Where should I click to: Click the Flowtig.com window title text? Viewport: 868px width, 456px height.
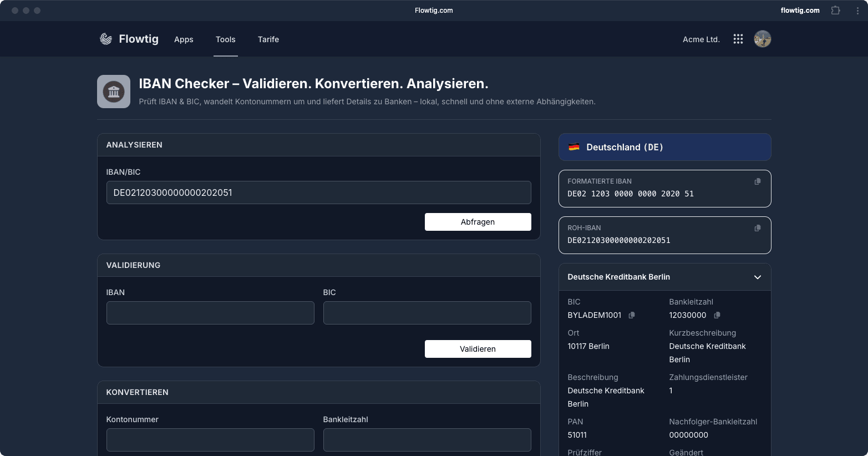point(434,11)
